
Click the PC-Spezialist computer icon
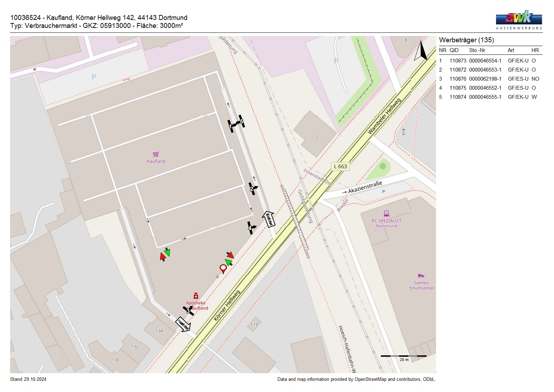[386, 213]
